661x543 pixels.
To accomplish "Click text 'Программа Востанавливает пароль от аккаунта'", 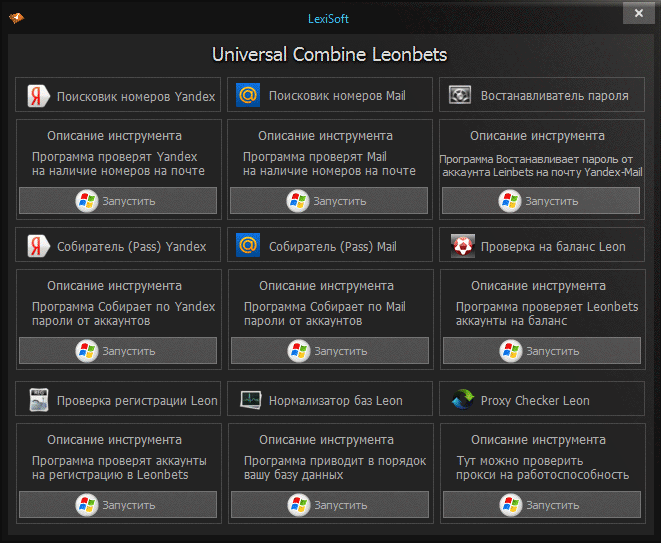I will pos(541,166).
